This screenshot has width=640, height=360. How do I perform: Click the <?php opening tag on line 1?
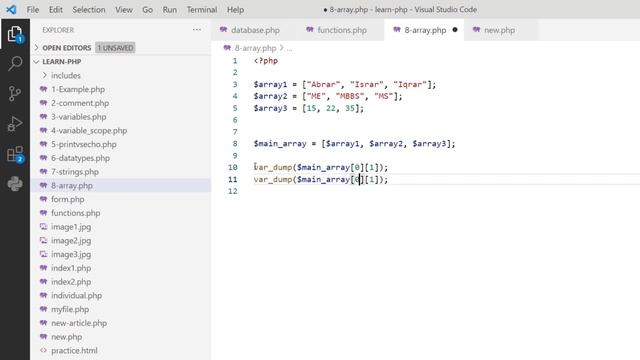pyautogui.click(x=266, y=61)
